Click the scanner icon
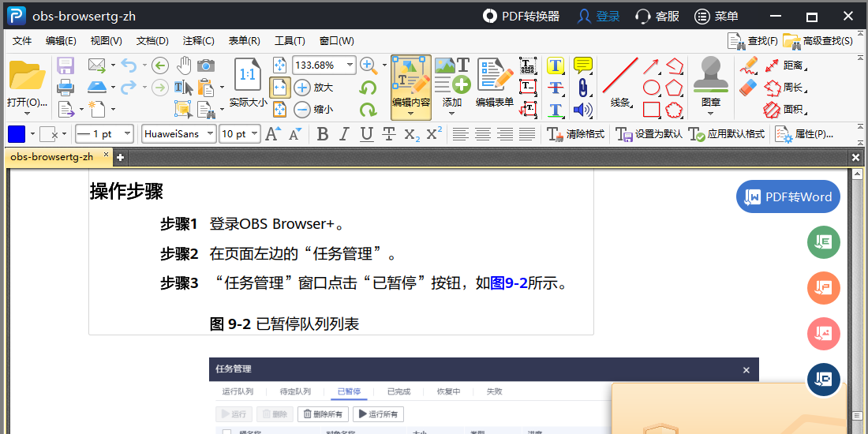 (x=97, y=88)
